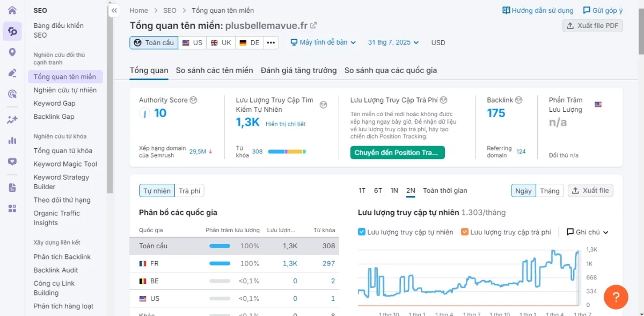Click the 297 keywords value in the FR row

click(329, 263)
